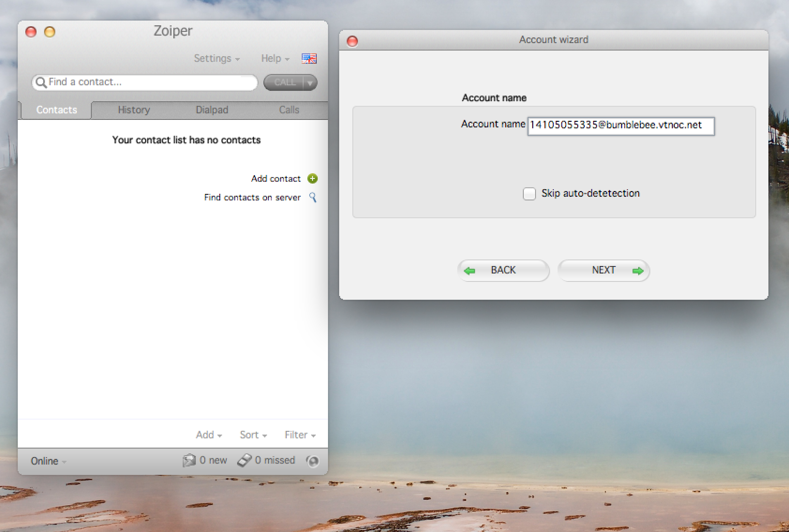Minimize the Zoiper window with yellow button
Viewport: 789px width, 532px height.
pyautogui.click(x=49, y=32)
